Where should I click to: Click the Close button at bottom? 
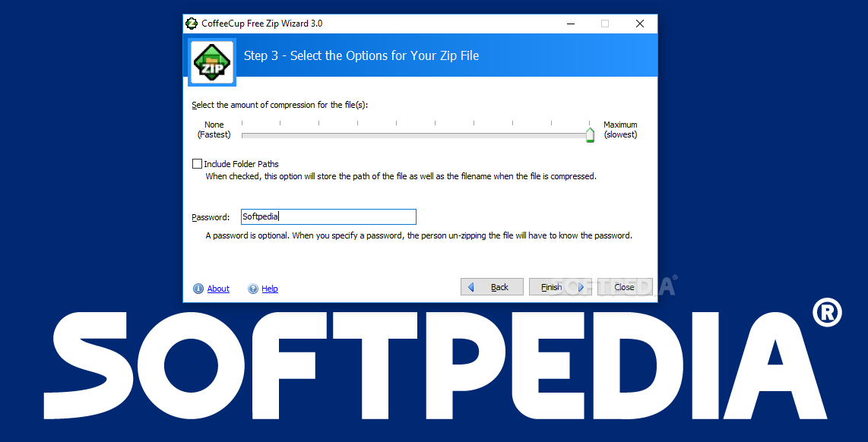pyautogui.click(x=625, y=287)
